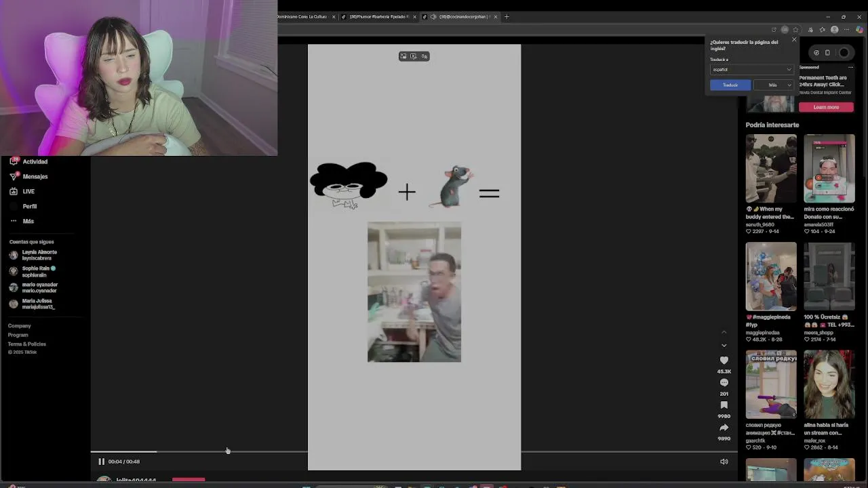Open the Actividad sidebar item
The width and height of the screenshot is (868, 488).
tap(28, 161)
